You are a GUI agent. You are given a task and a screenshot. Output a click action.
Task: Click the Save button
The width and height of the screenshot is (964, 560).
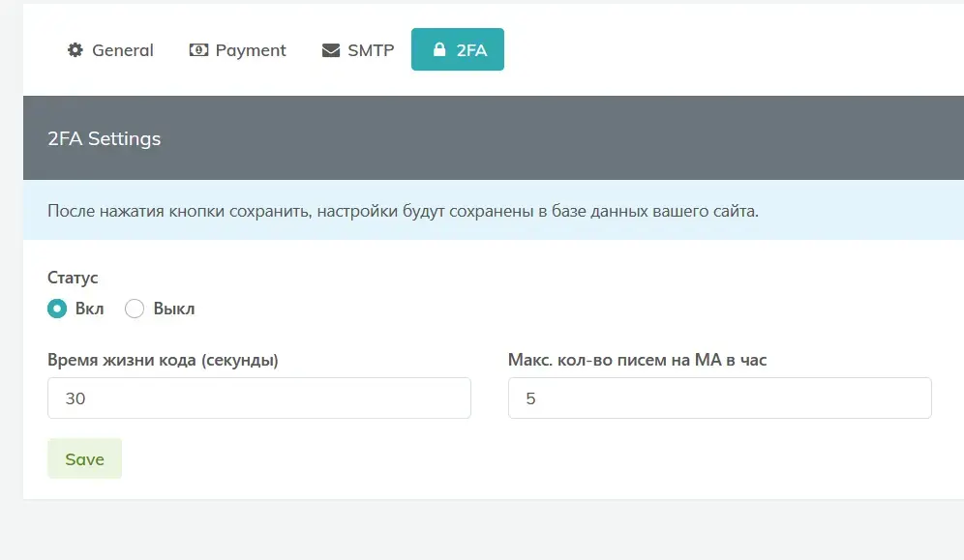tap(85, 458)
